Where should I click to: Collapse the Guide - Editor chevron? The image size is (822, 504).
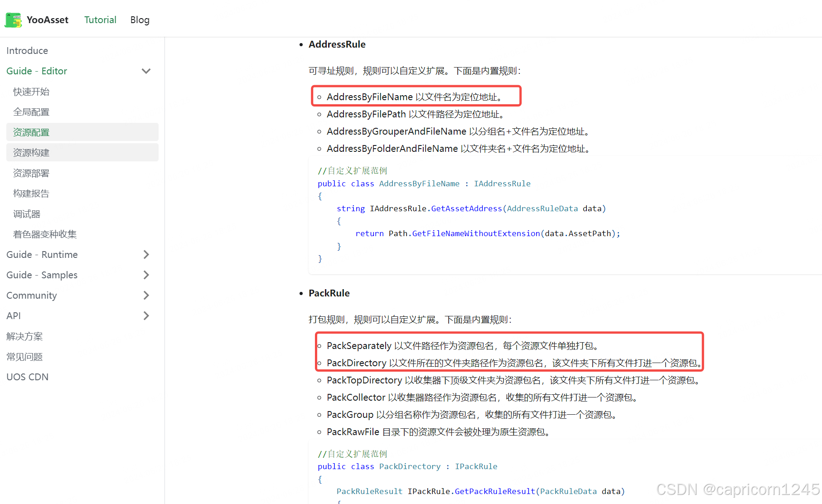(x=146, y=71)
